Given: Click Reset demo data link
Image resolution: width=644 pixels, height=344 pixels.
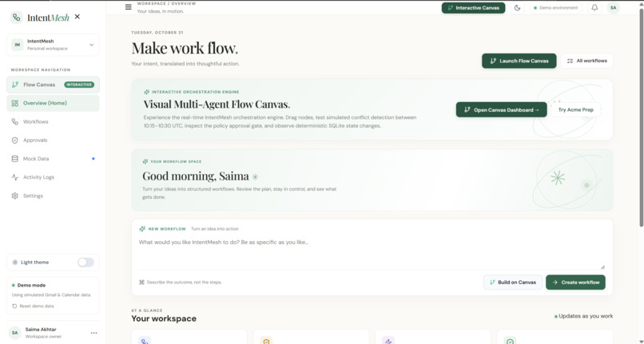Looking at the screenshot, I should [33, 306].
